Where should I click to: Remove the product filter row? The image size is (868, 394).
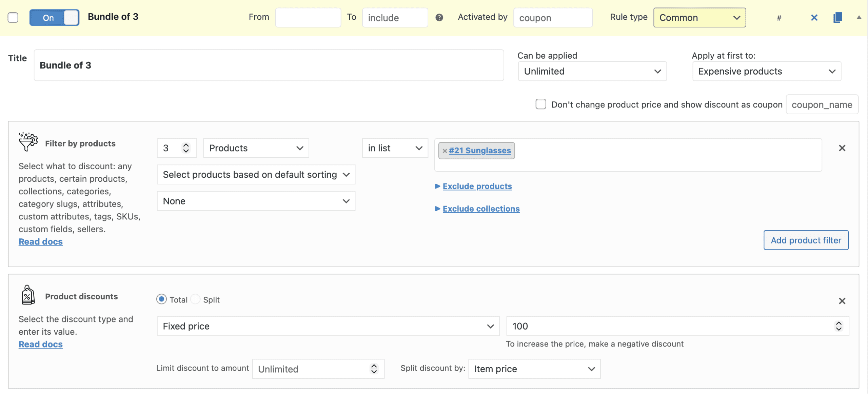[x=842, y=148]
